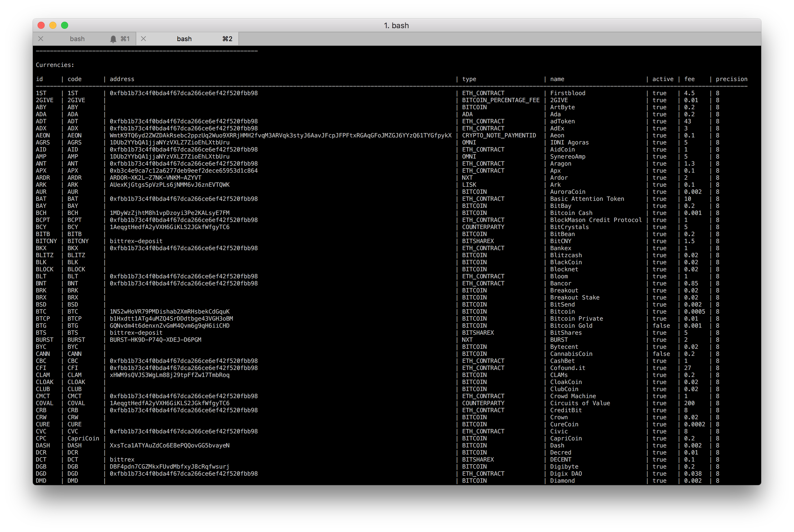Click the 'type' column header
This screenshot has height=532, width=794.
tap(469, 79)
